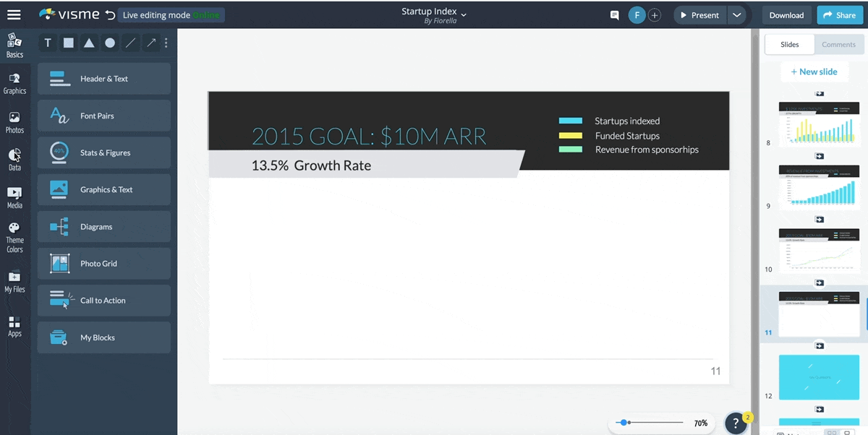
Task: Click the Share button
Action: coord(839,15)
